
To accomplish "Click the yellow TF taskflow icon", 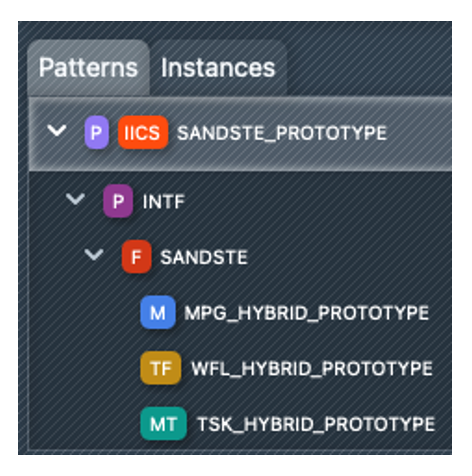I will click(x=161, y=368).
